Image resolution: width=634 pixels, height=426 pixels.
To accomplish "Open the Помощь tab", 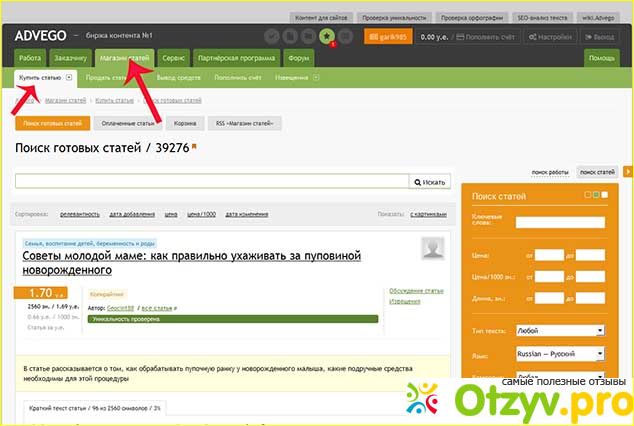I will coord(602,58).
